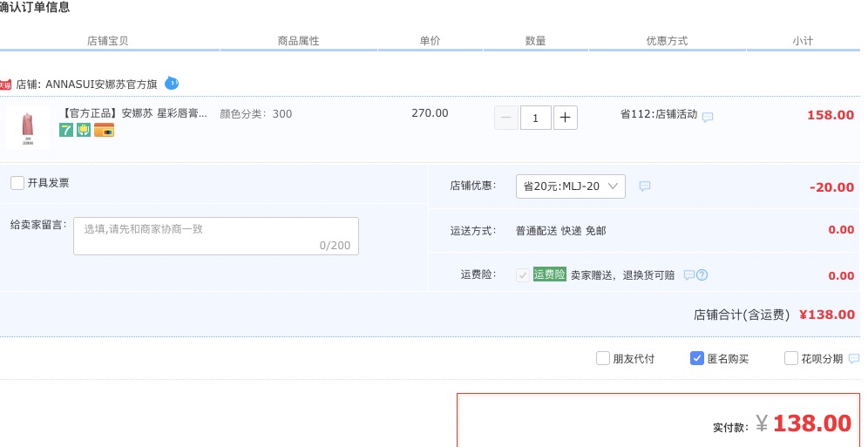Click the subtotal 158.00
Viewport: 868px width, 447px height.
(x=831, y=115)
